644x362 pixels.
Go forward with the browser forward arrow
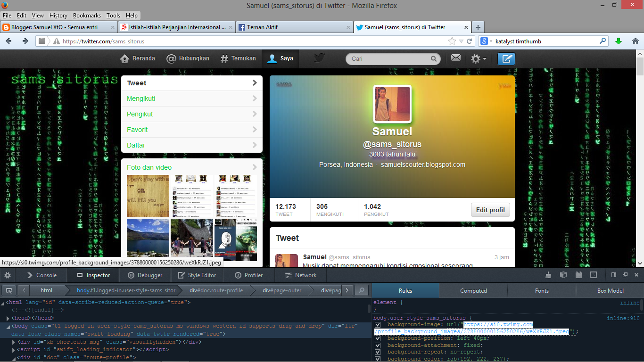coord(25,41)
